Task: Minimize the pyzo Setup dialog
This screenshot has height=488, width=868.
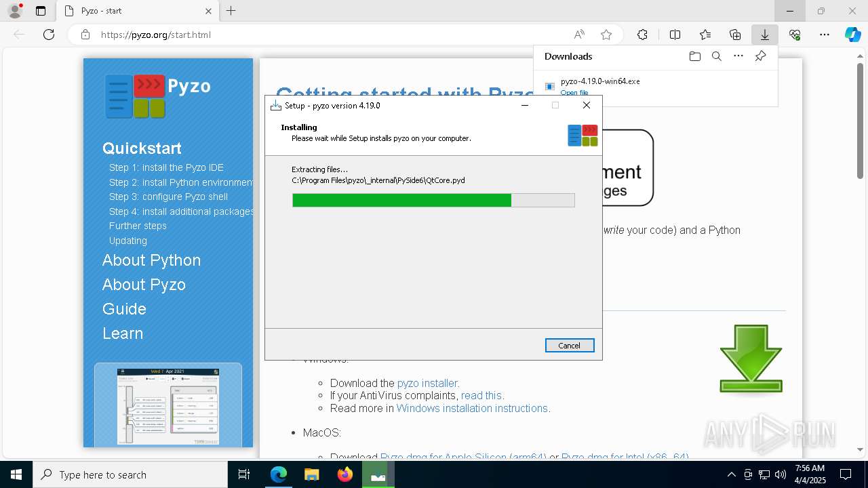Action: tap(525, 105)
